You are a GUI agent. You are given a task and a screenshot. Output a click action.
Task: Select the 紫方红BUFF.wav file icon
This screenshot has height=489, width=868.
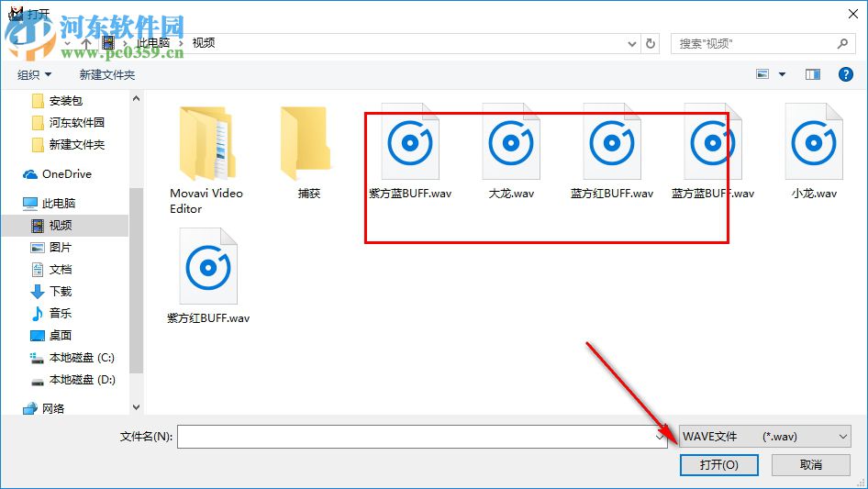pyautogui.click(x=208, y=266)
